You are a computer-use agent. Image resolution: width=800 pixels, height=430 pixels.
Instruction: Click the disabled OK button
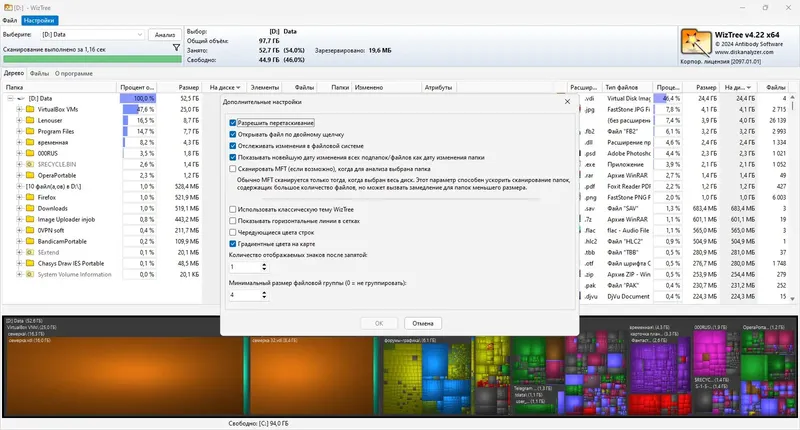pos(379,323)
